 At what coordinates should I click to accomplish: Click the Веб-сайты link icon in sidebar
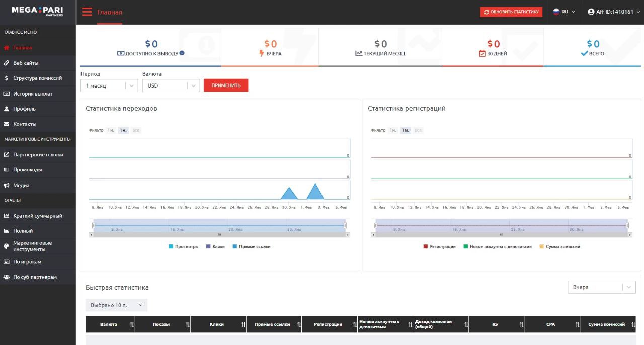(x=7, y=63)
